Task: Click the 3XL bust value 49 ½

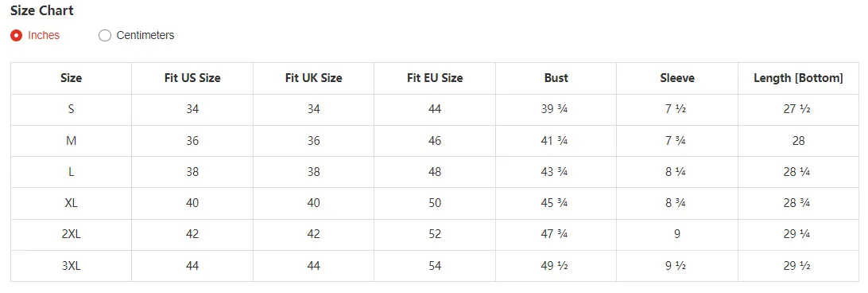Action: [x=554, y=266]
